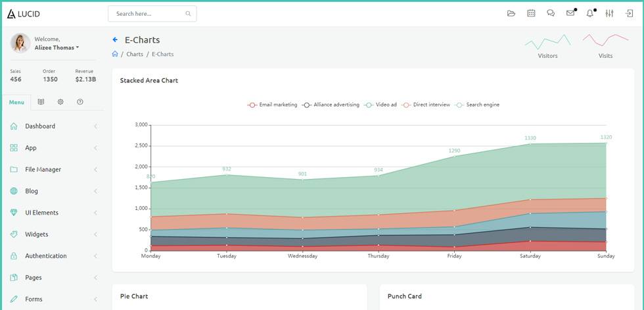Select the Menu tab in sidebar

pos(16,103)
